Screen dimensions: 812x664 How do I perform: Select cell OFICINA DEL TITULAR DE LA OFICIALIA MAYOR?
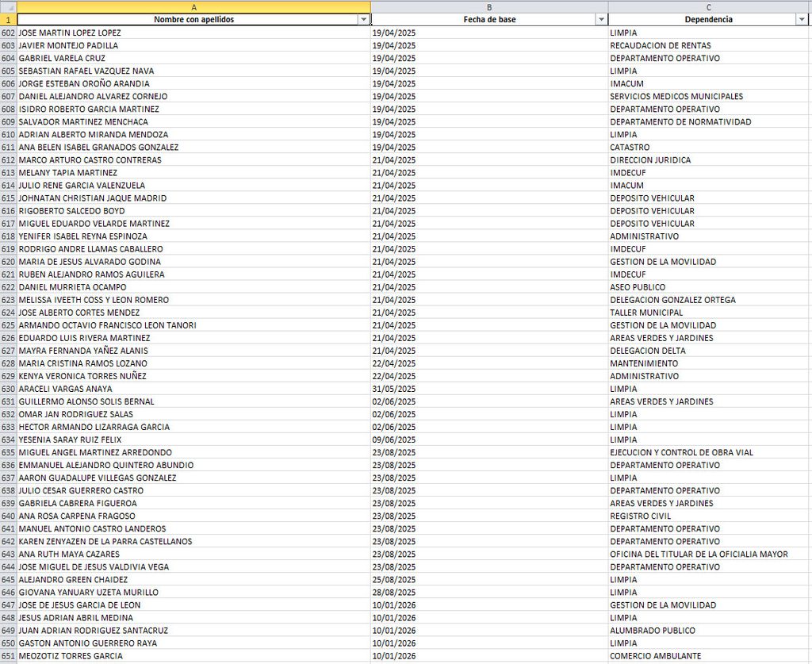[x=708, y=555]
